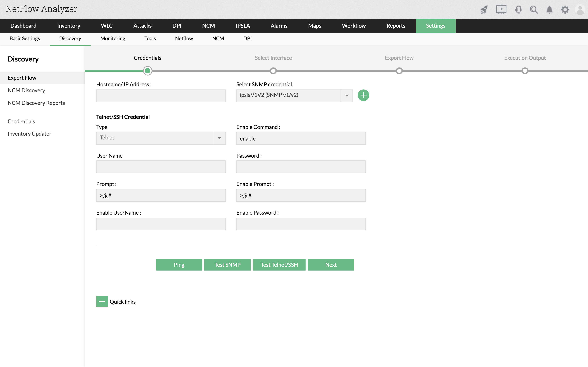Image resolution: width=588 pixels, height=367 pixels.
Task: Select NCM Discovery in the sidebar
Action: click(x=26, y=90)
